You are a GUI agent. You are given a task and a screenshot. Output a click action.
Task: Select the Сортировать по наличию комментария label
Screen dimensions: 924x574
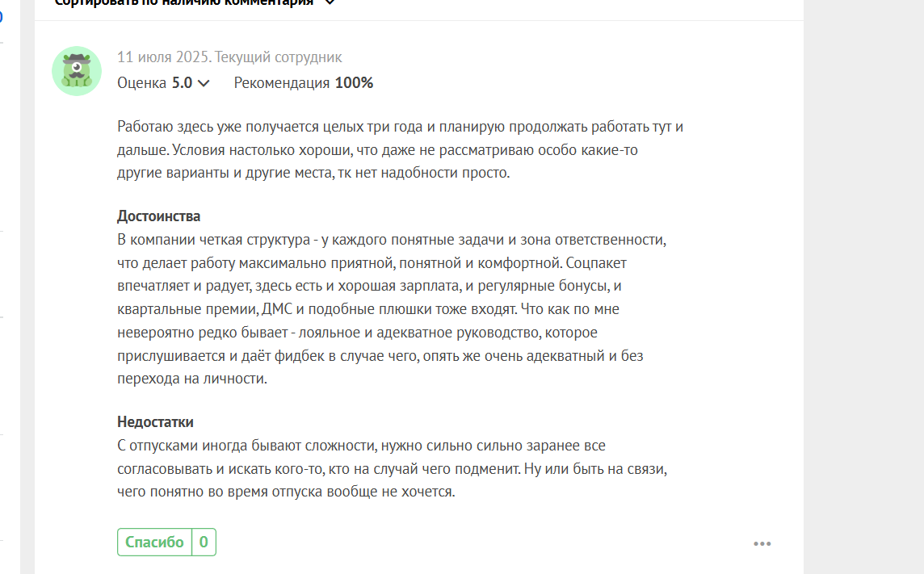pos(184,2)
